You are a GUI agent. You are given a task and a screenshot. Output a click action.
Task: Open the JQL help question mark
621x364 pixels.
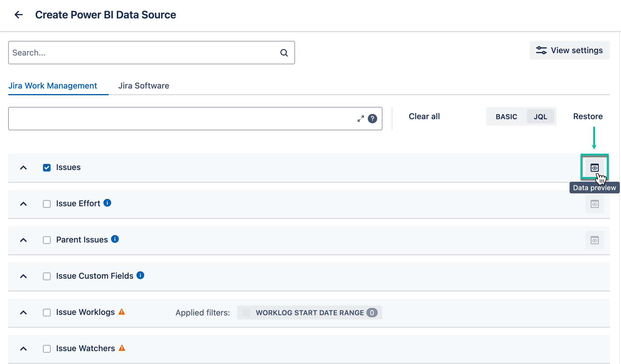coord(372,119)
